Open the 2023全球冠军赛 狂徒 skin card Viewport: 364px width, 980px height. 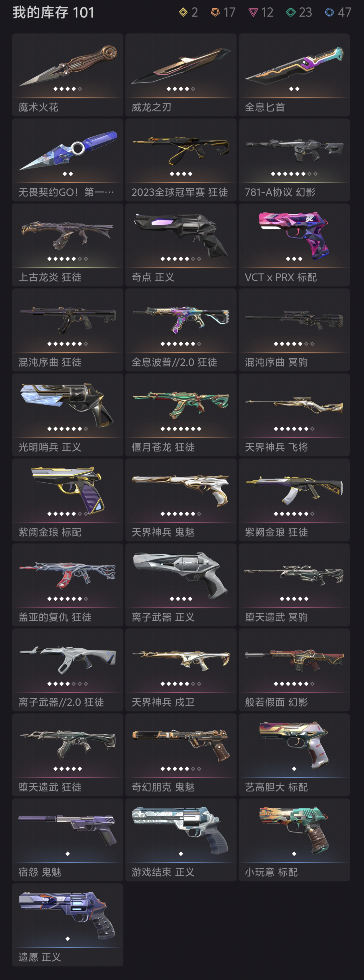181,160
